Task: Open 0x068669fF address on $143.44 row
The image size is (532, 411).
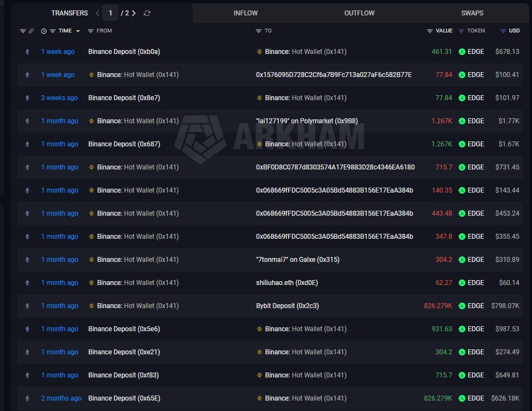Action: point(334,190)
